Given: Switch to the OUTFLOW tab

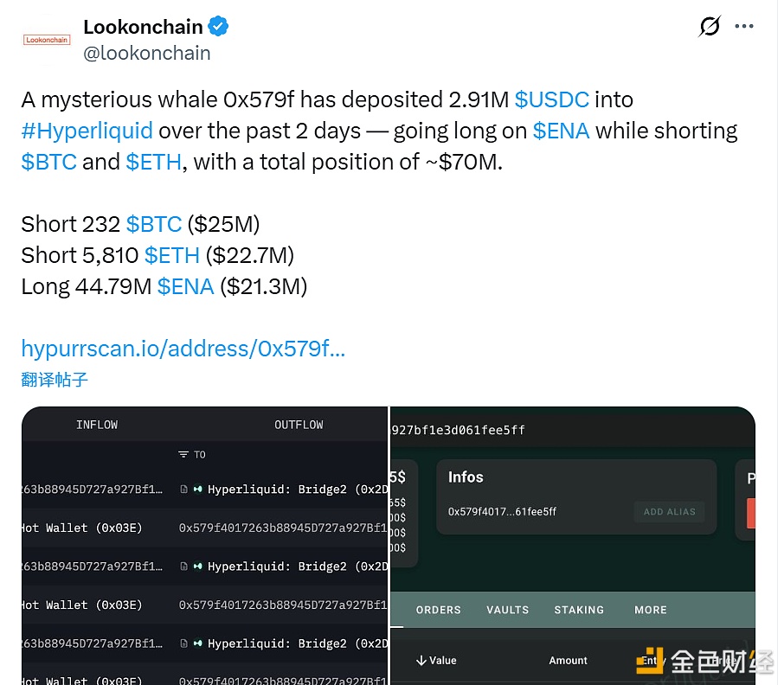Looking at the screenshot, I should click(299, 425).
